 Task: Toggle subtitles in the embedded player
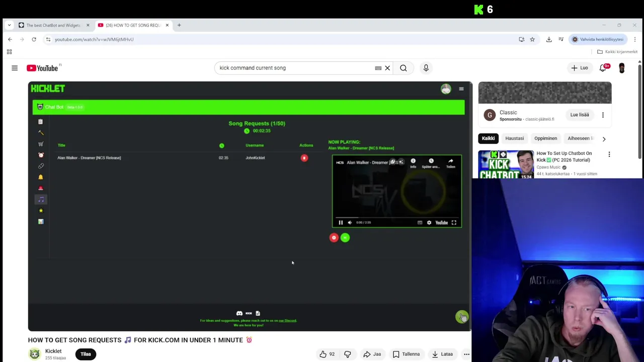pos(420,223)
